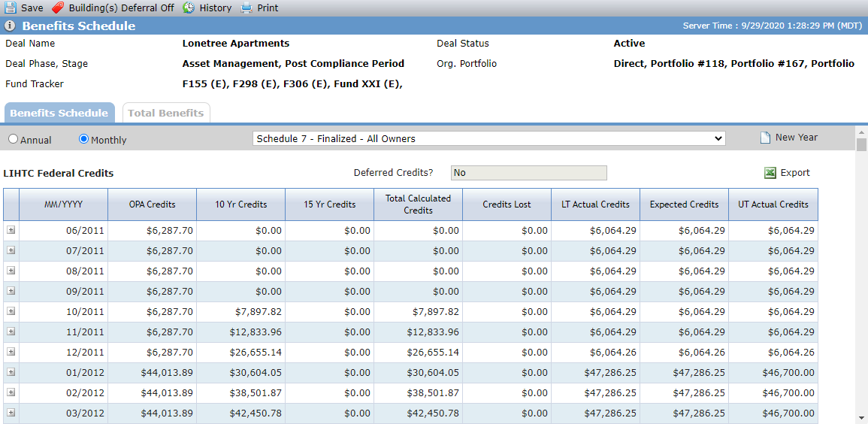
Task: Select the Annual radio button
Action: 14,140
